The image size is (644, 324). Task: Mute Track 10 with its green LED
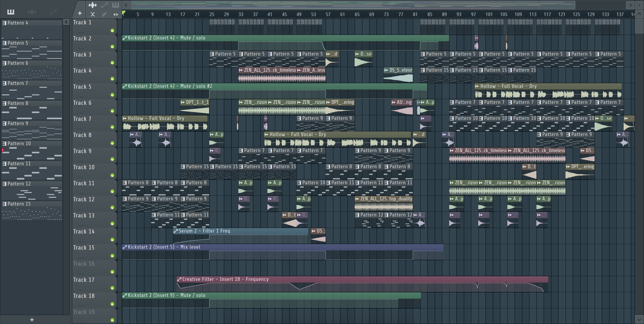tap(112, 175)
